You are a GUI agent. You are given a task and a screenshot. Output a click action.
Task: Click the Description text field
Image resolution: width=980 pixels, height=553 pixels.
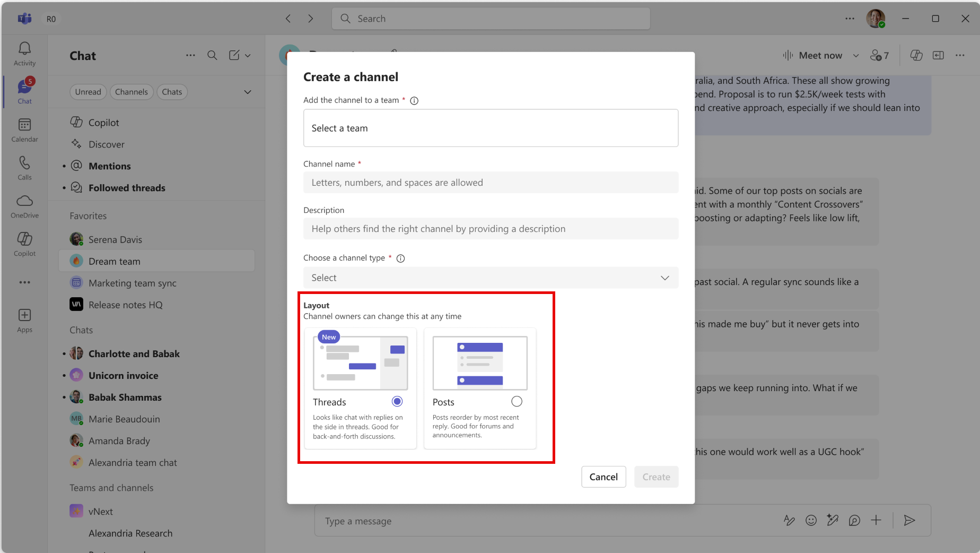pos(491,229)
